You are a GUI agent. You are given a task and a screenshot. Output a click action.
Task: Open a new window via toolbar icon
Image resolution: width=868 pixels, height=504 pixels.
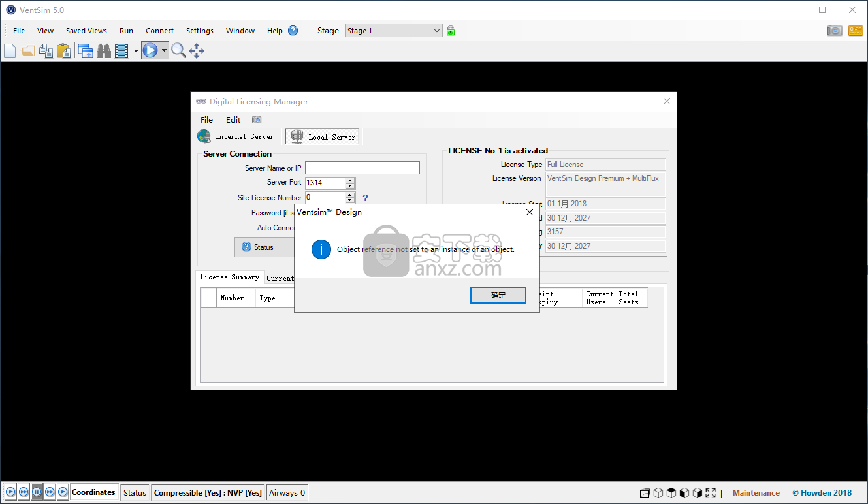[x=85, y=51]
